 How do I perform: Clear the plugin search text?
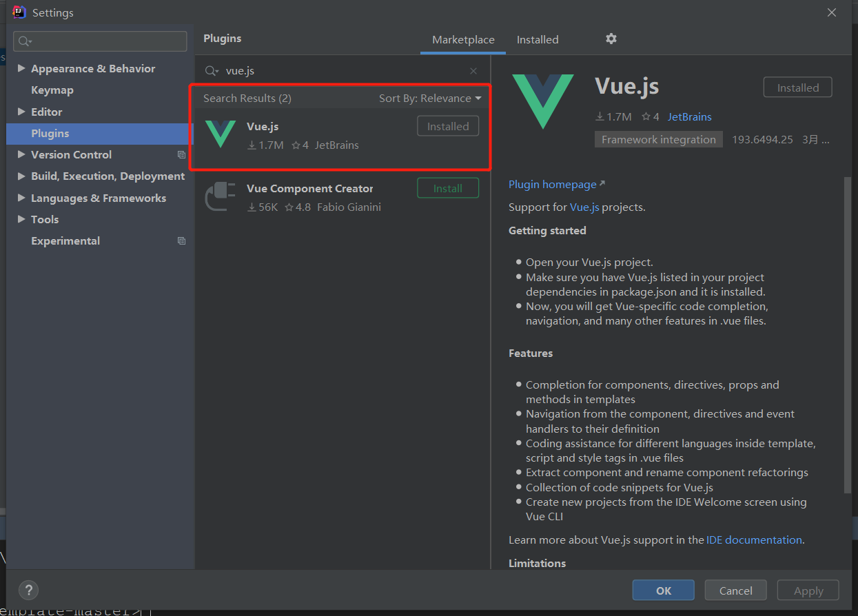[473, 71]
